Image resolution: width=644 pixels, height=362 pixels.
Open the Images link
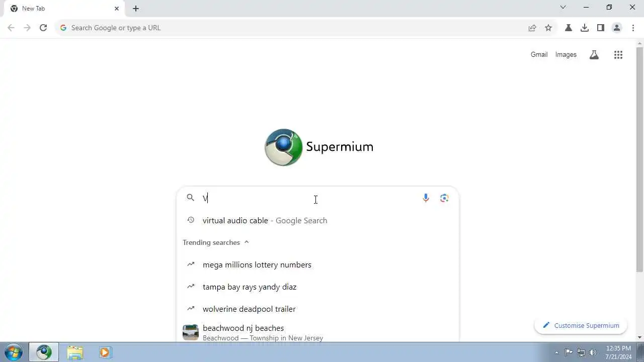[x=566, y=54]
